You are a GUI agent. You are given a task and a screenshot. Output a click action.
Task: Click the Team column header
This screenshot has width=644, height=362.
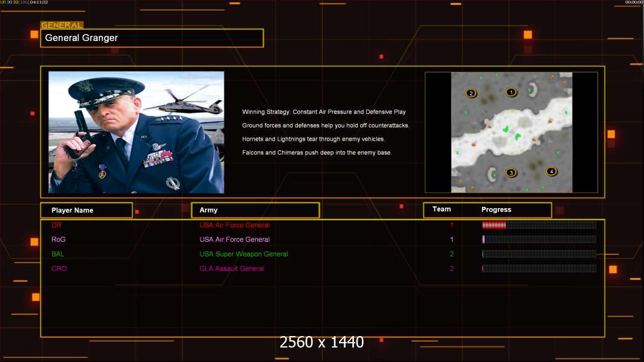coord(442,209)
